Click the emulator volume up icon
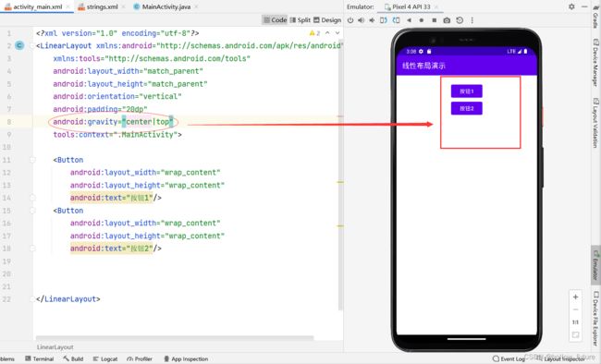Viewport: 601px width, 364px height. [x=361, y=20]
